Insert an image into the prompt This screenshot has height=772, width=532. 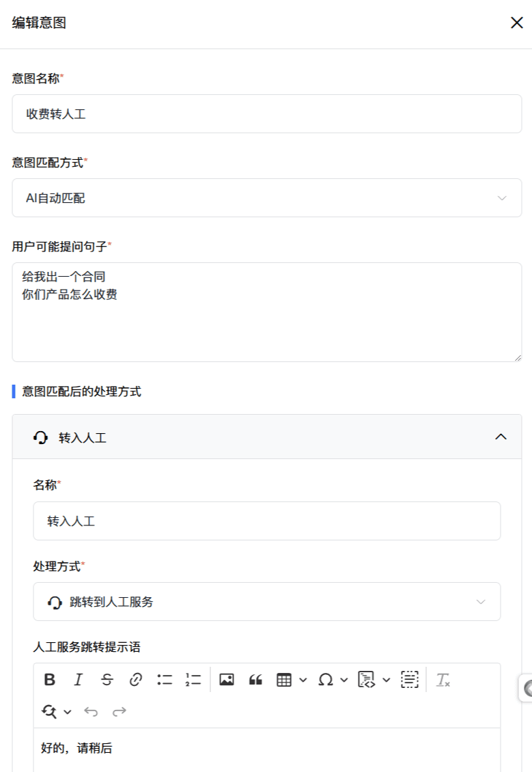(227, 680)
